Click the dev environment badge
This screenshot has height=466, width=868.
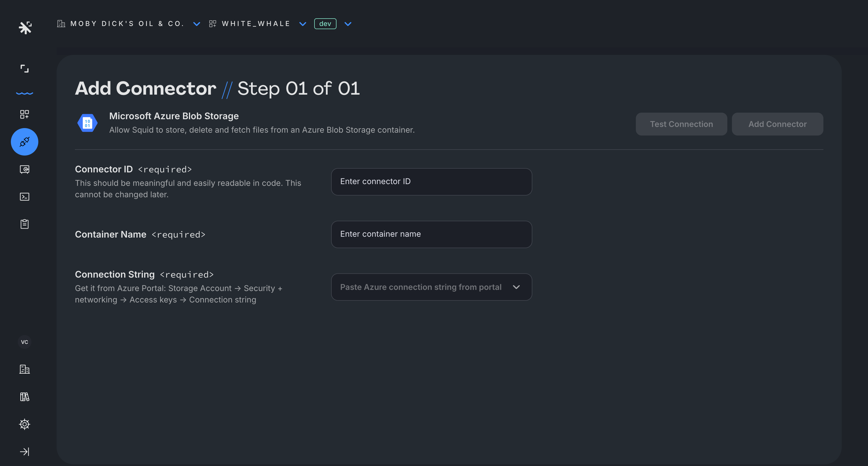(x=325, y=24)
